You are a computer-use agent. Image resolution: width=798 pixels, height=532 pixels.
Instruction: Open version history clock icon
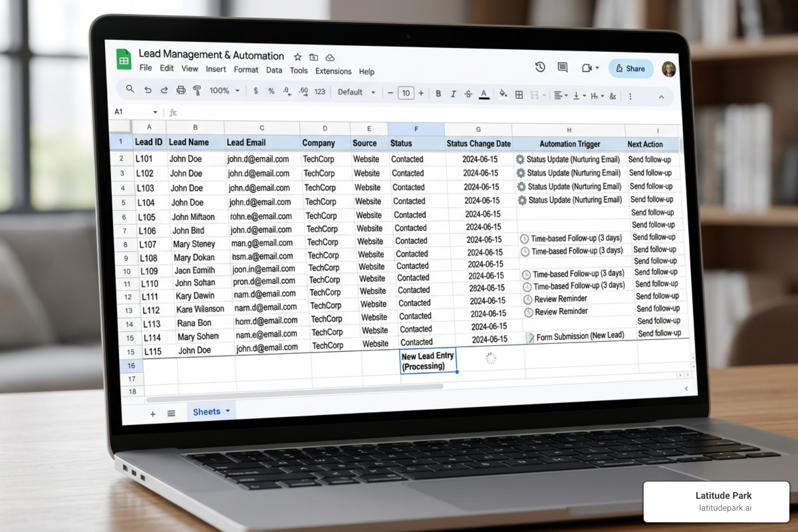click(540, 66)
